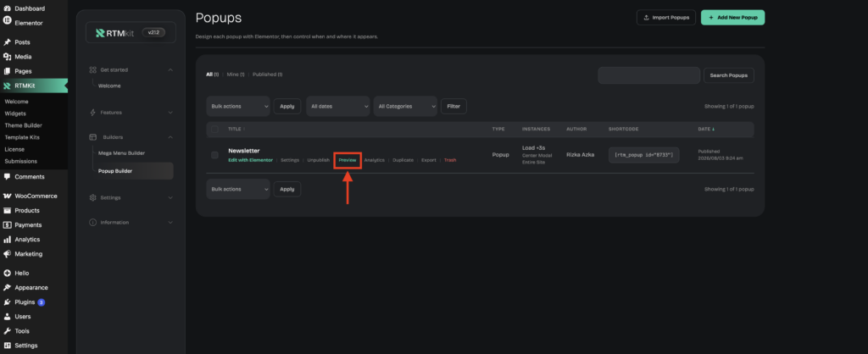Open the Media library icon
The image size is (868, 354).
pos(7,57)
